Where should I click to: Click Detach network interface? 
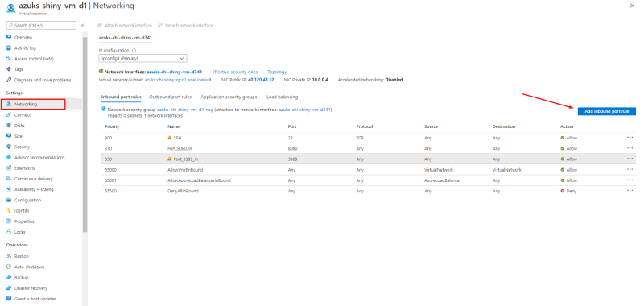pyautogui.click(x=185, y=26)
